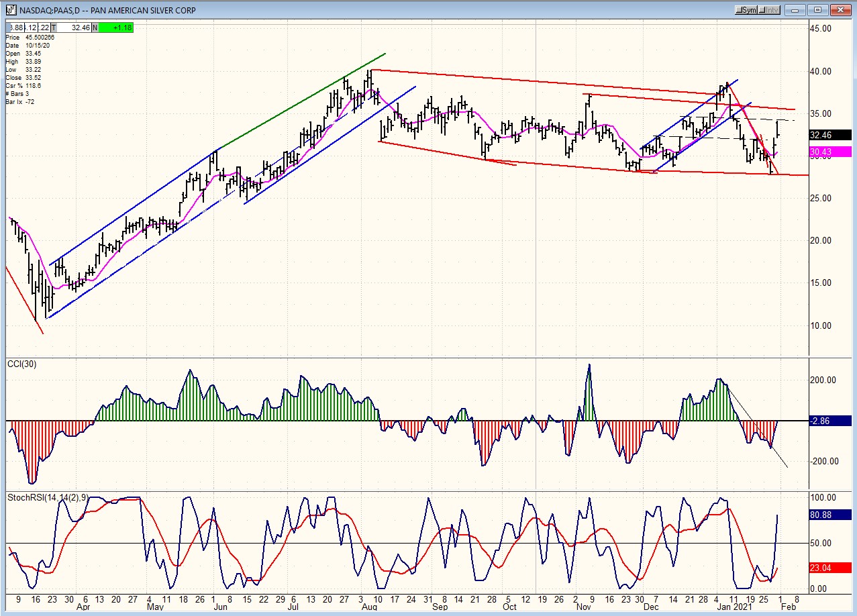Select the CCI(30) indicator label
This screenshot has height=616, width=857.
tap(23, 364)
